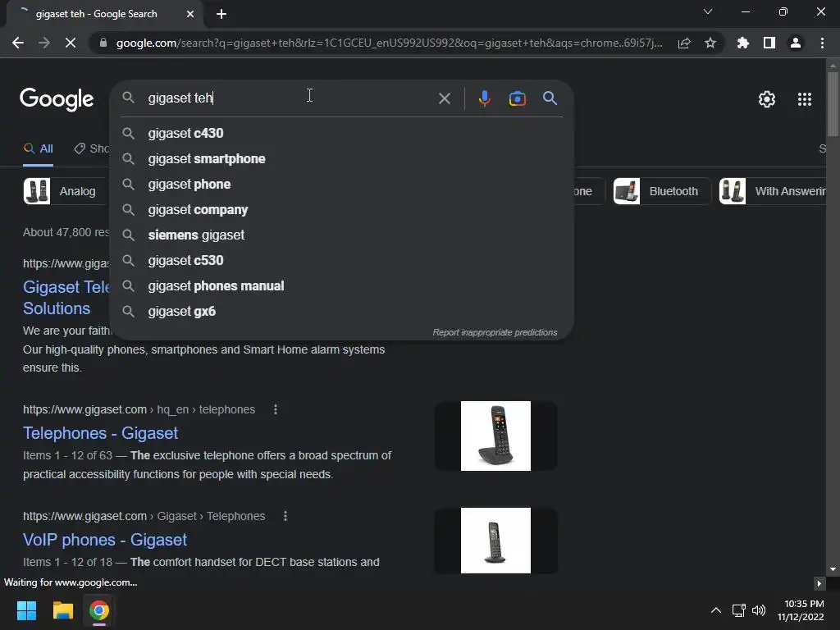Open volume tray icon
Image resolution: width=840 pixels, height=630 pixels.
759,610
